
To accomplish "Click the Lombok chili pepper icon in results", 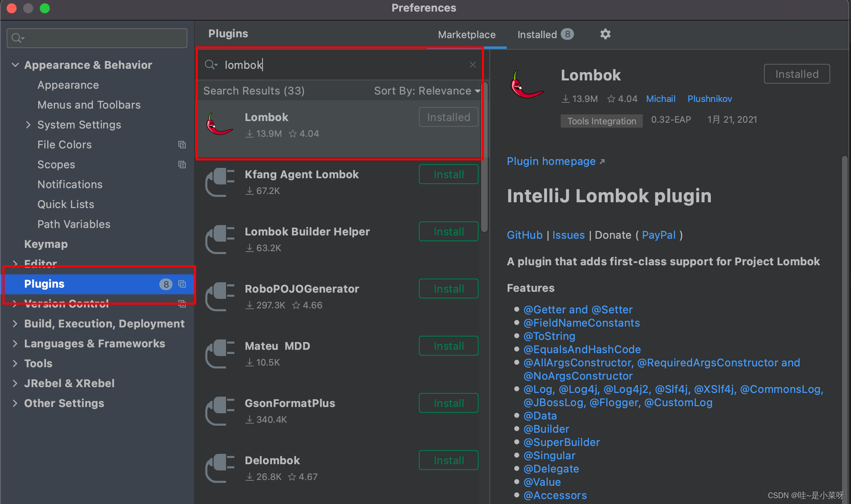I will tap(219, 124).
